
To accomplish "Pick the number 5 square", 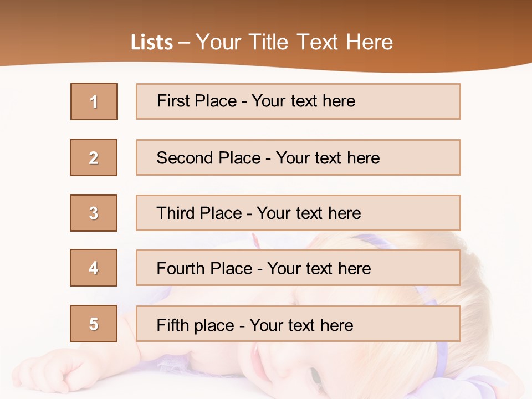I will (x=94, y=324).
